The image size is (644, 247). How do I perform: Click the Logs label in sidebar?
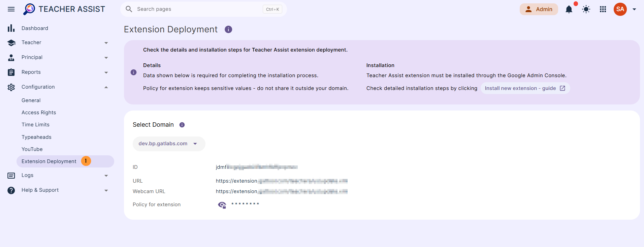(x=27, y=175)
